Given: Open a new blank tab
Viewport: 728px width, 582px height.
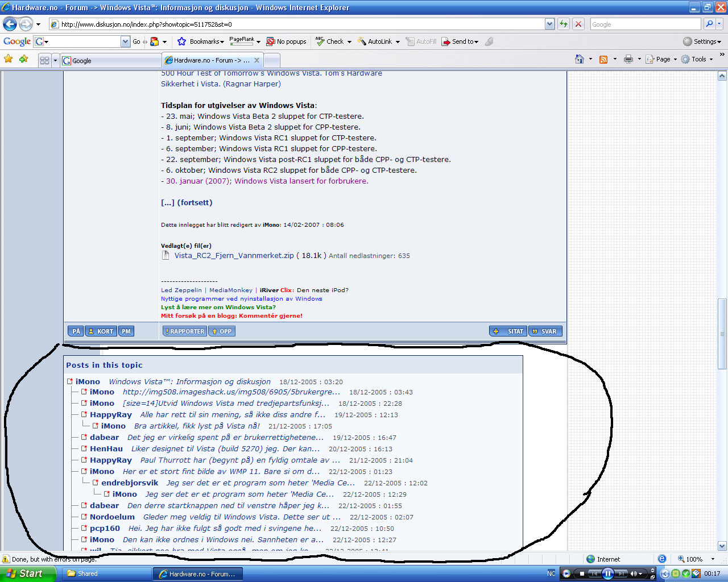Looking at the screenshot, I should pos(272,61).
